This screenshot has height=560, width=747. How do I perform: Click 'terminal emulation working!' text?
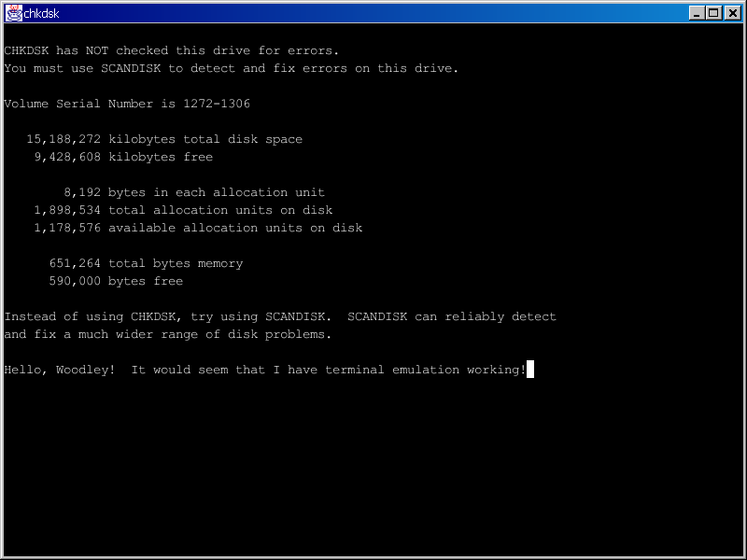tap(426, 370)
